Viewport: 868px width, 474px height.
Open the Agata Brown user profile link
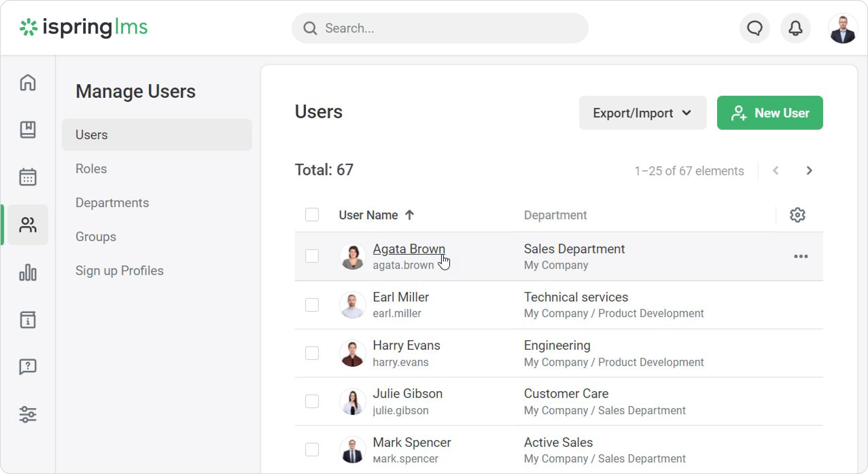[x=409, y=249]
